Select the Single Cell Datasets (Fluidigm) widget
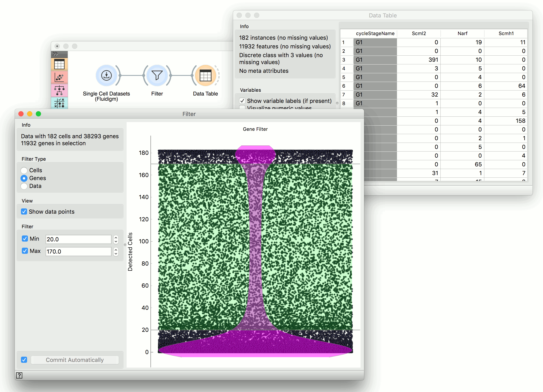 [x=106, y=75]
